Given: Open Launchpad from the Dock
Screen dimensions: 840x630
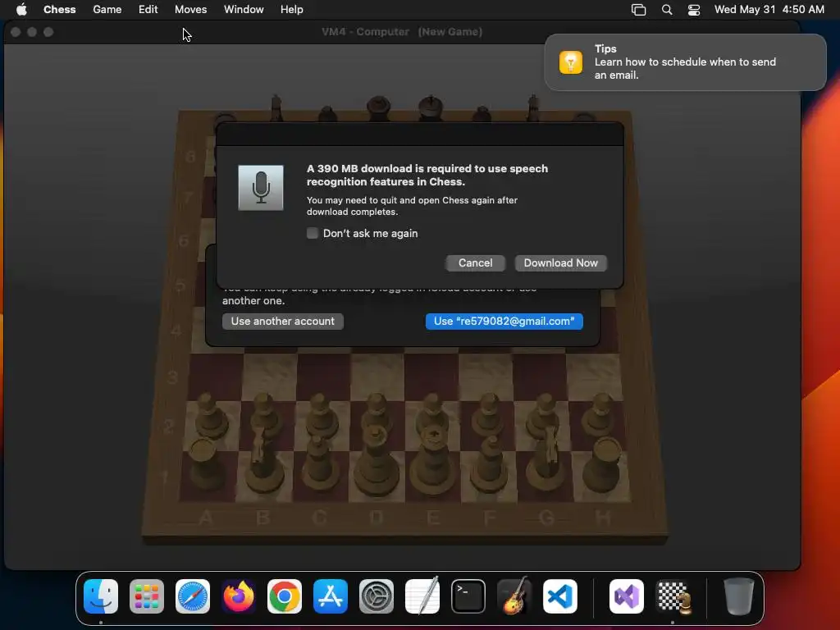Looking at the screenshot, I should click(x=147, y=596).
